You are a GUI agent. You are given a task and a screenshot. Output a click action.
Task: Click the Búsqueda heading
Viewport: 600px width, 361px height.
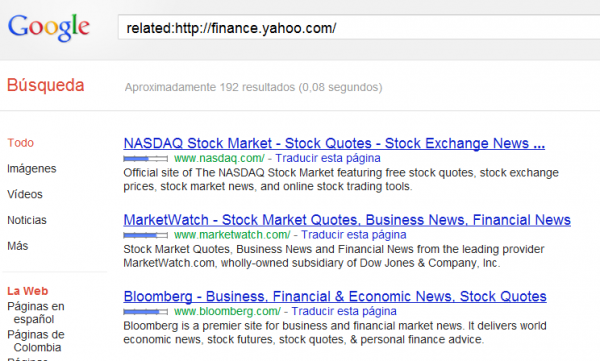click(x=46, y=85)
